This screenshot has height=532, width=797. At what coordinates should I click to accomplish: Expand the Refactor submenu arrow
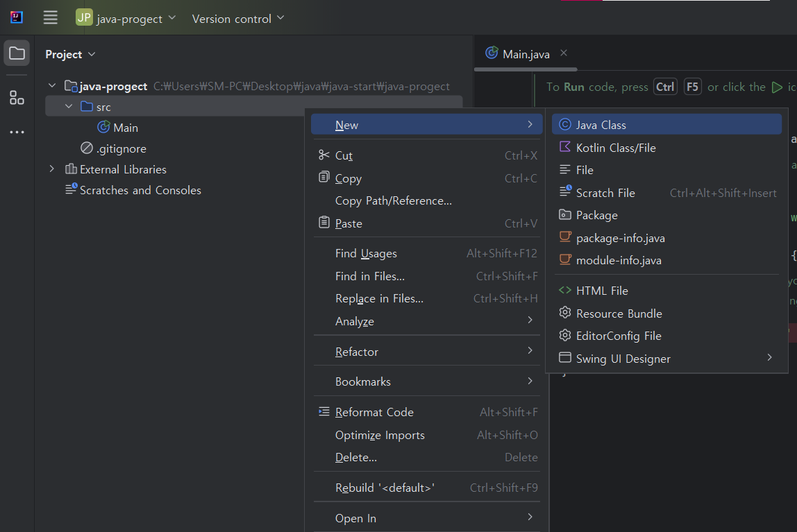click(530, 350)
